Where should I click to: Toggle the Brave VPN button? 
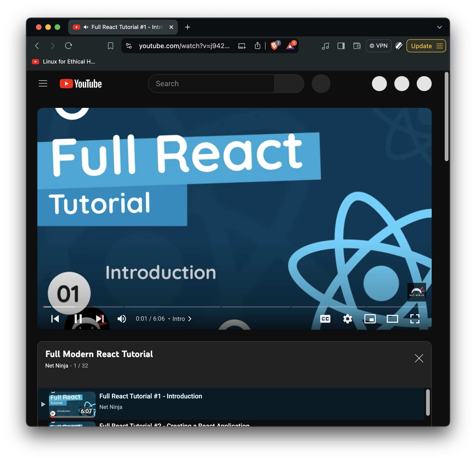coord(378,46)
